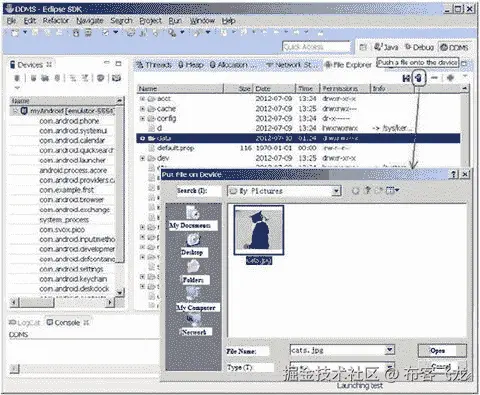
Task: Open the Project menu
Action: tap(150, 21)
